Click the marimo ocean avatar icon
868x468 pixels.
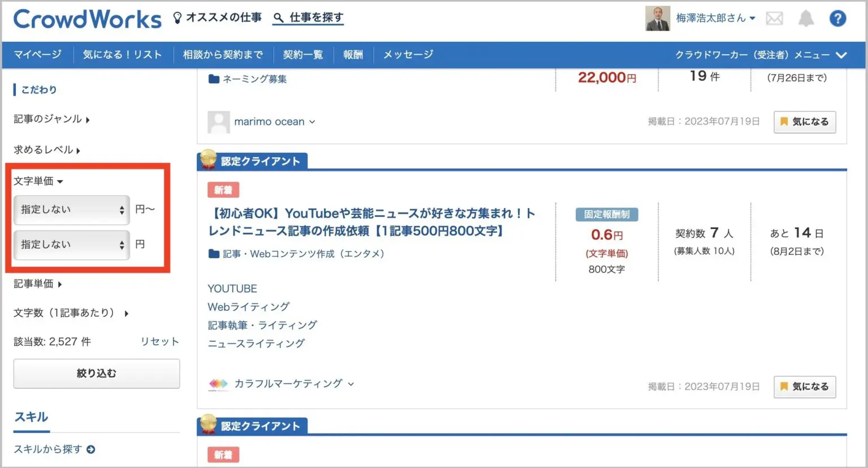coord(219,122)
